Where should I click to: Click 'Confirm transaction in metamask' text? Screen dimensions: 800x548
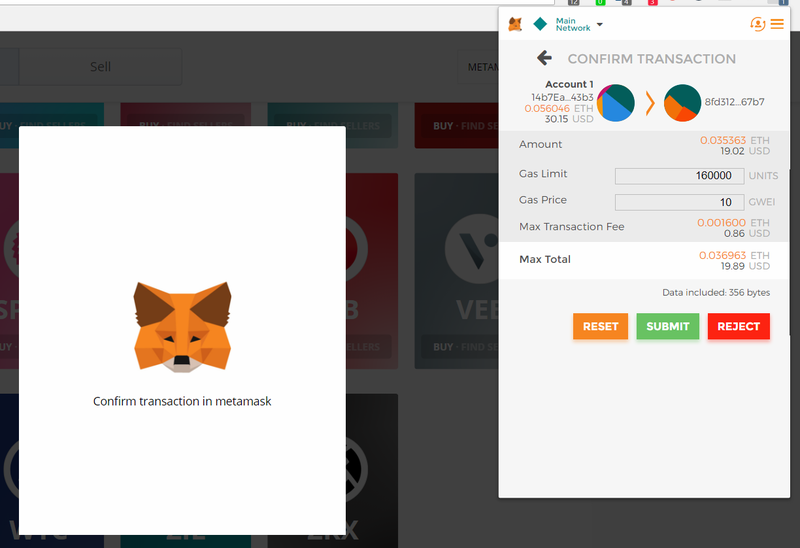(x=182, y=402)
